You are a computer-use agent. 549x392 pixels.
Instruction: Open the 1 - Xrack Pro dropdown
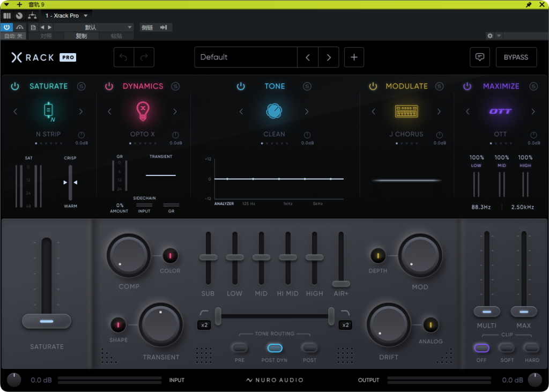pos(66,16)
